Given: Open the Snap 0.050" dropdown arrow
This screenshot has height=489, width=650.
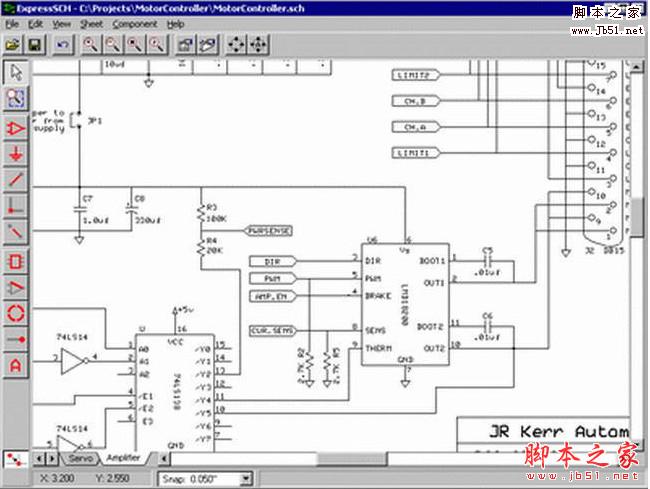Looking at the screenshot, I should 246,479.
